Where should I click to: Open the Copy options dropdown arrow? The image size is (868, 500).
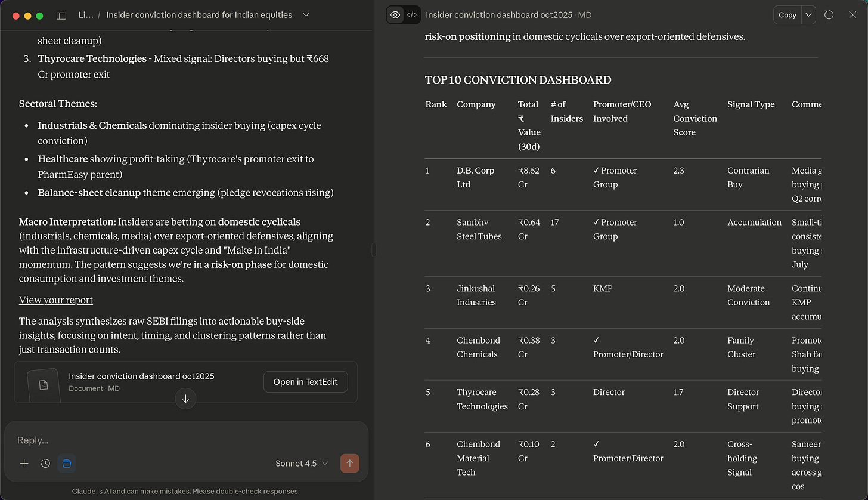(808, 15)
